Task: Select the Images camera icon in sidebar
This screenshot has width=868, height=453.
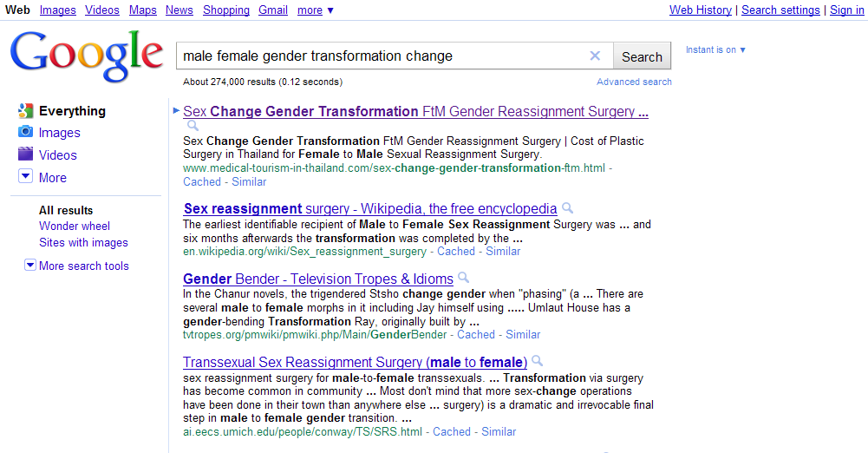Action: click(25, 133)
